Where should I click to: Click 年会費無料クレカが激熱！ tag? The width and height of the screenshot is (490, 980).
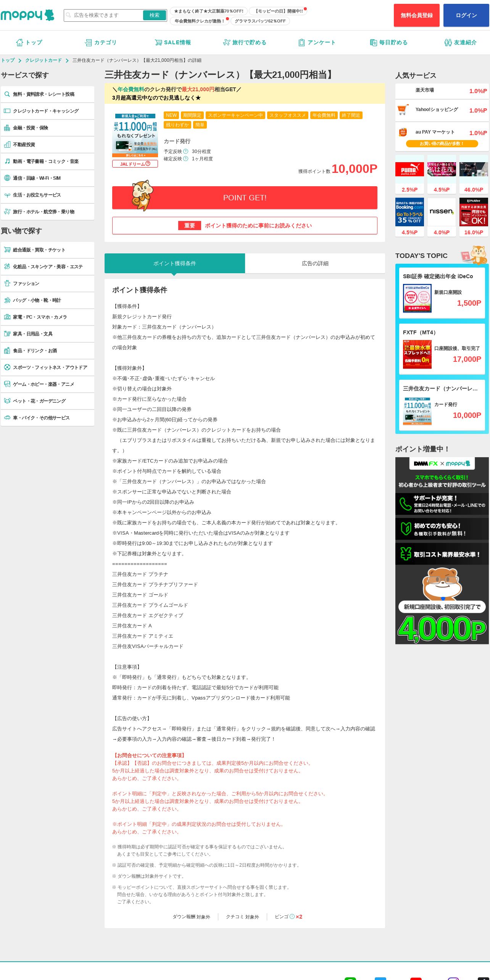coord(200,21)
